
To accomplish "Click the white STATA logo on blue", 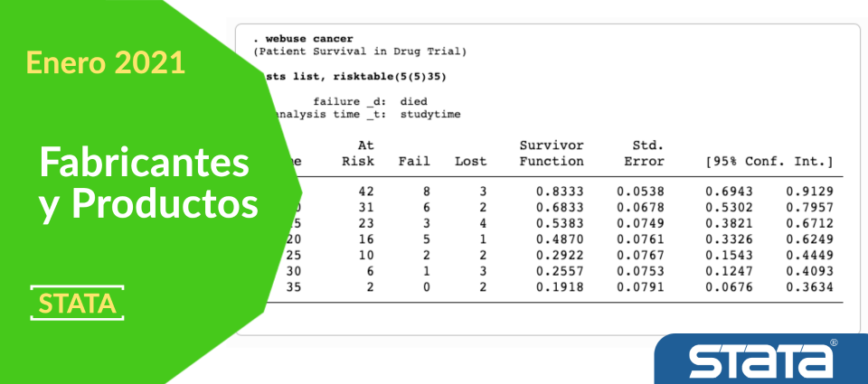I will click(761, 361).
